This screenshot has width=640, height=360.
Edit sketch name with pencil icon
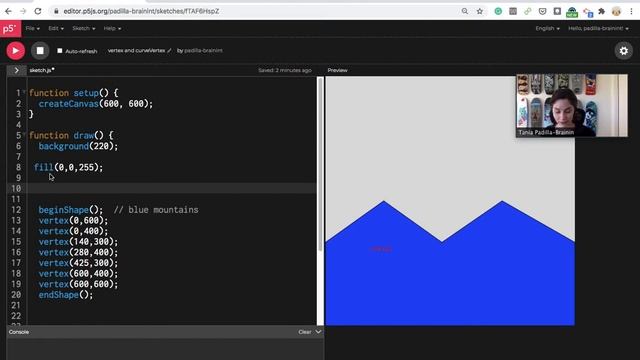[169, 51]
